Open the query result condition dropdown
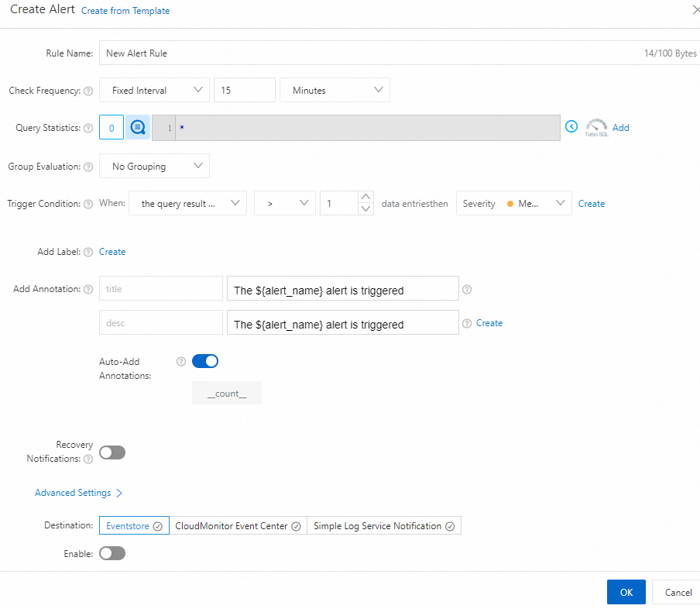This screenshot has width=700, height=609. click(x=187, y=203)
